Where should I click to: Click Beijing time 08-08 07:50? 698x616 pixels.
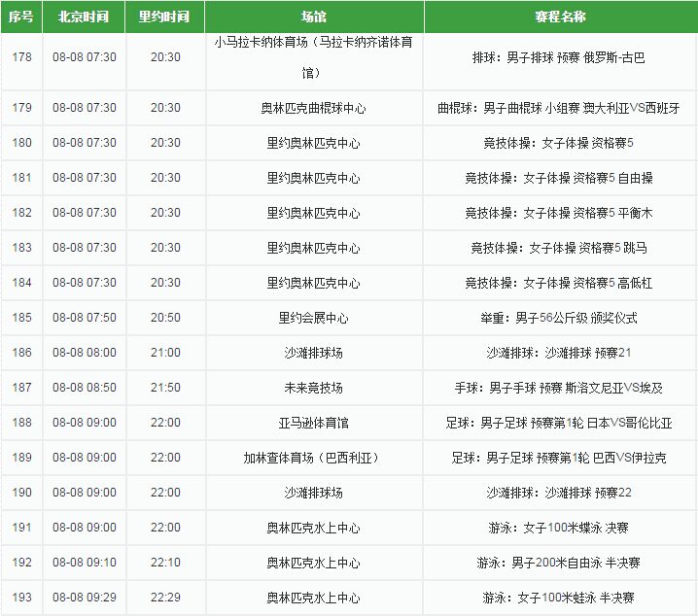(x=85, y=318)
